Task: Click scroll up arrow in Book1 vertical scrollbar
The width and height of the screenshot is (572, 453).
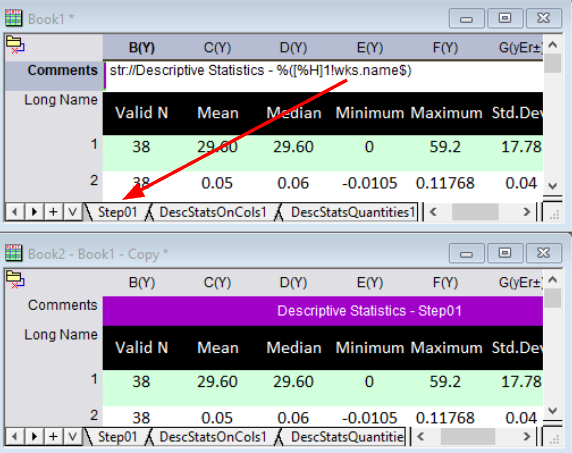Action: tap(552, 44)
